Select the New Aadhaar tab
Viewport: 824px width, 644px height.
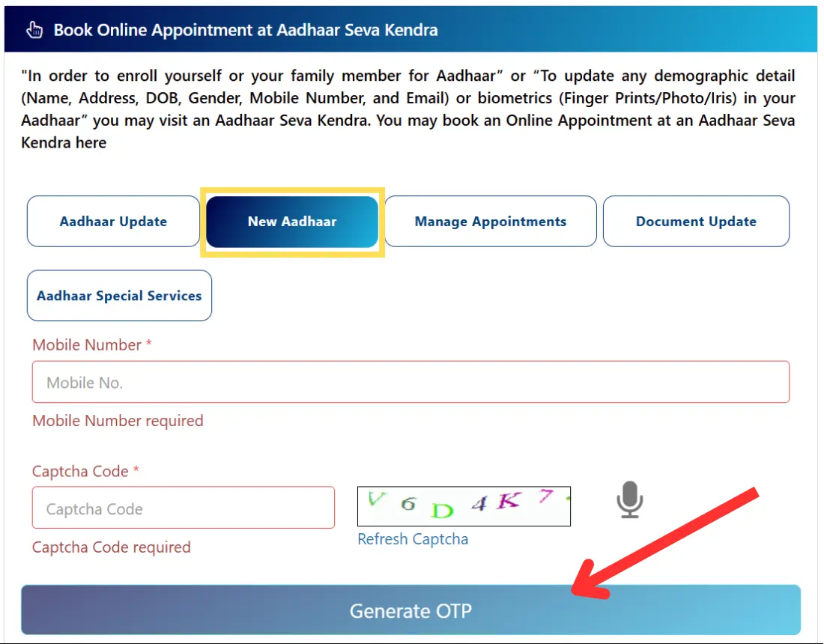(292, 221)
